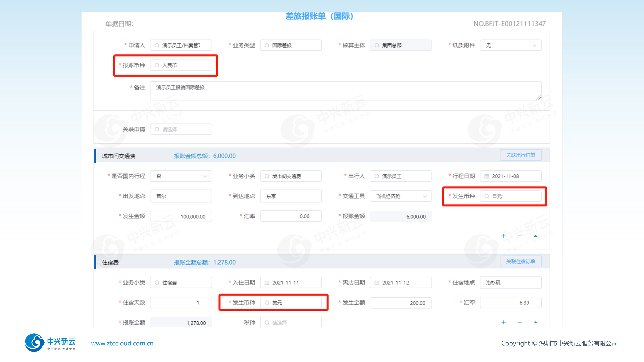The image size is (644, 362).
Task: Click the search icon in the 报账币种 field
Action: [x=157, y=65]
